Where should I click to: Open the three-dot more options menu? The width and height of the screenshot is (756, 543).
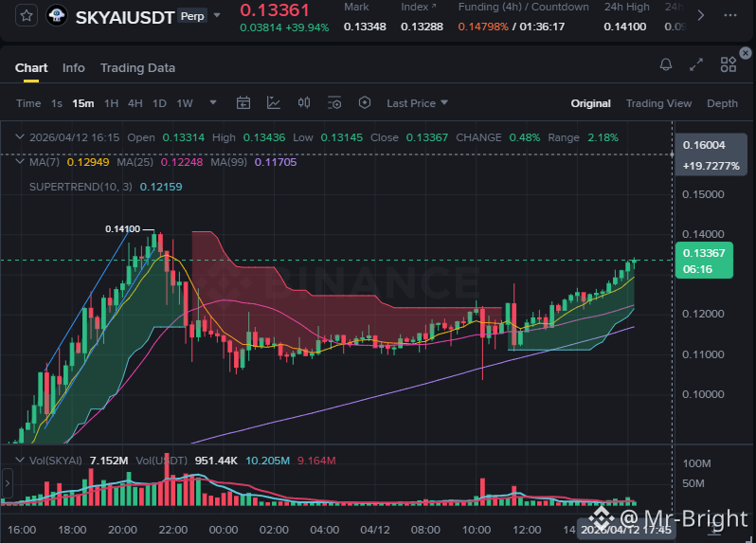(730, 15)
